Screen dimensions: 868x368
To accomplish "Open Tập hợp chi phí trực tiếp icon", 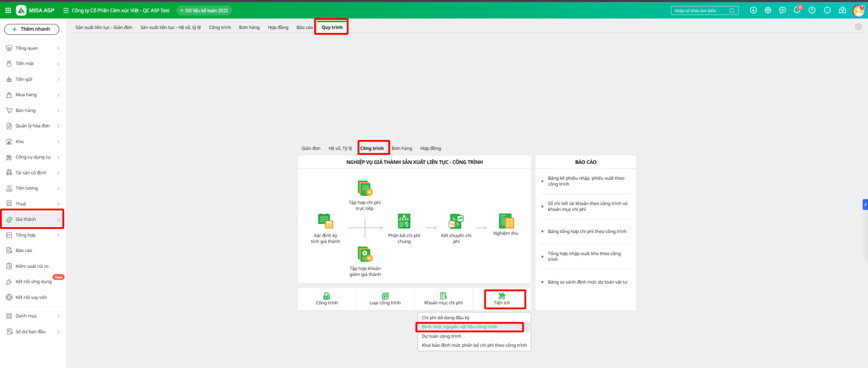I will coord(365,189).
